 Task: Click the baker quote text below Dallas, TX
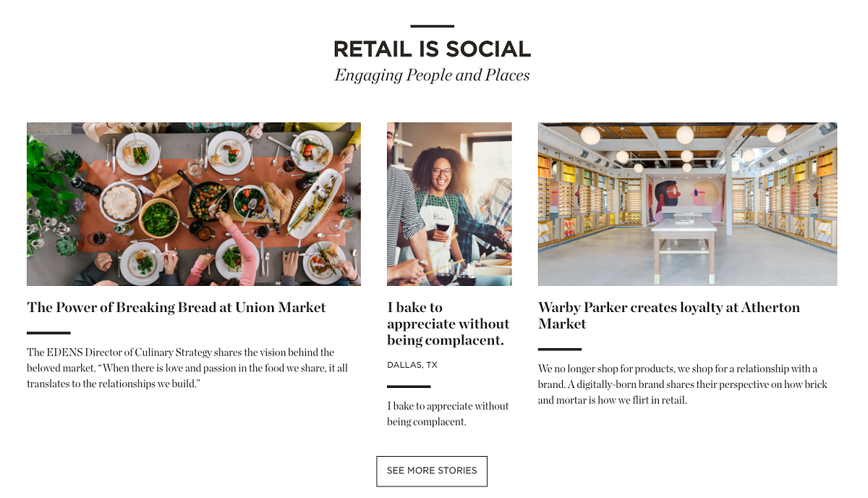(x=448, y=413)
